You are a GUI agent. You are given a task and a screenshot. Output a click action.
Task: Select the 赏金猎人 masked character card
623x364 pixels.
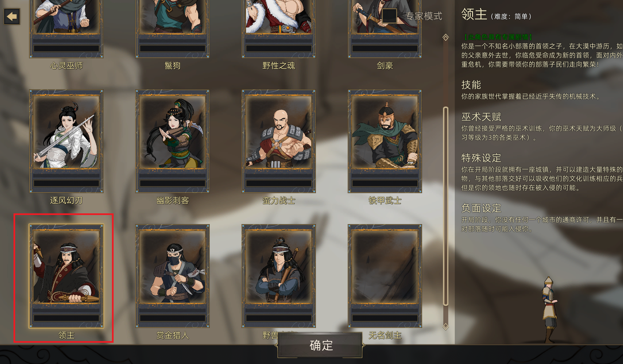click(x=173, y=276)
